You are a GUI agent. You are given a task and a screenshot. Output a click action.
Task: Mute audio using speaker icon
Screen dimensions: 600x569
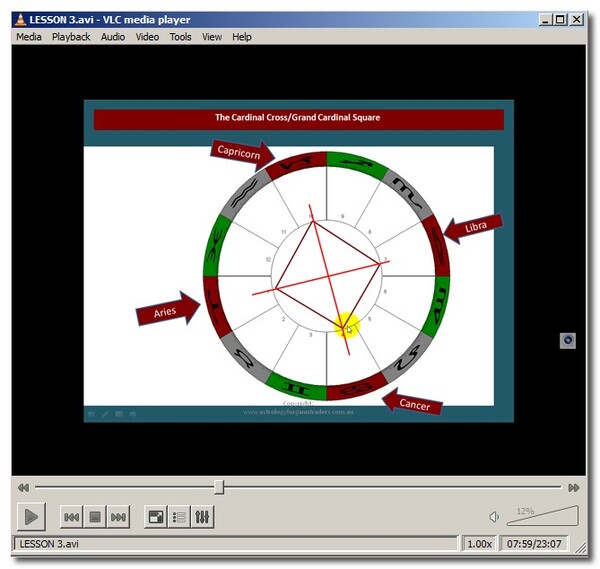click(494, 517)
